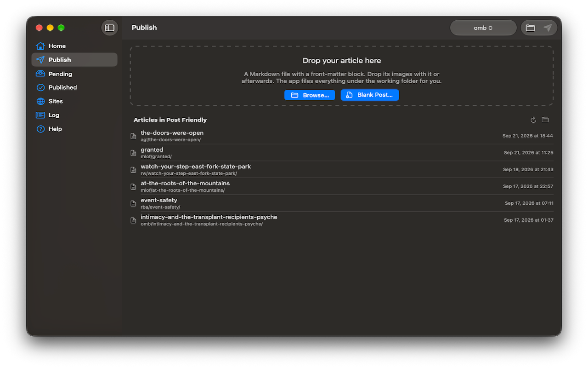Viewport: 588px width, 368px height.
Task: Reveal articles folder using list header folder icon
Action: click(x=545, y=120)
